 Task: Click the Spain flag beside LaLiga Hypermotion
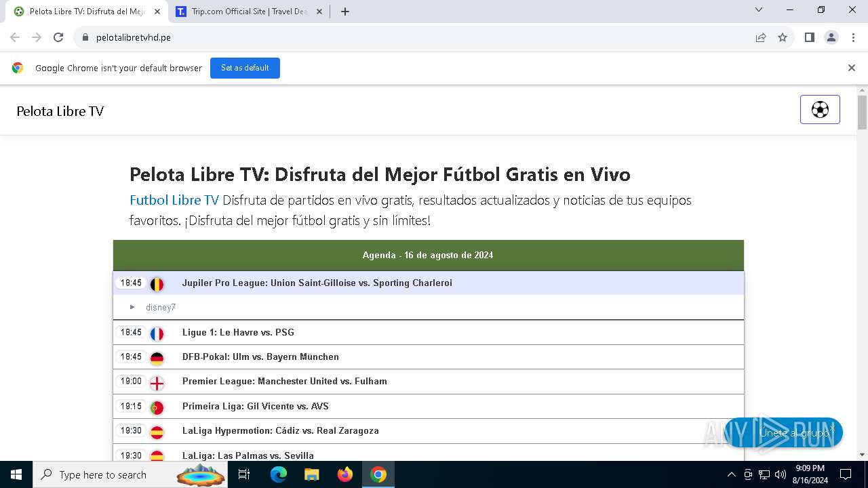(157, 432)
